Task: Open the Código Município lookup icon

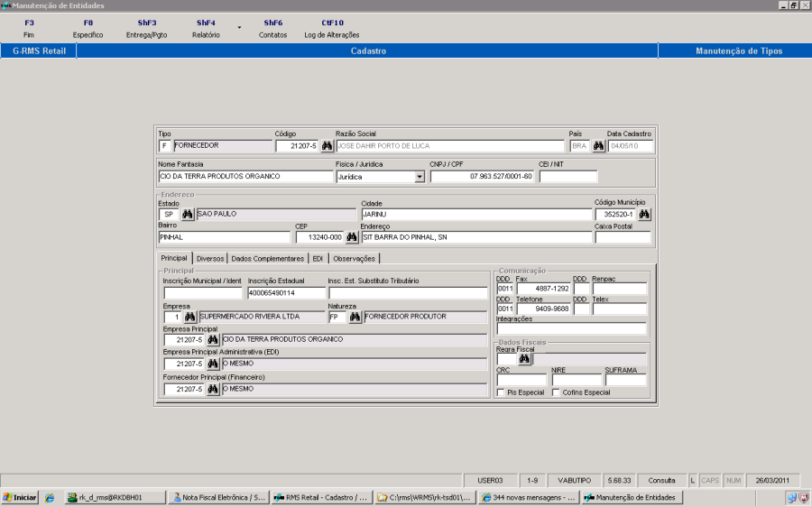Action: [644, 215]
